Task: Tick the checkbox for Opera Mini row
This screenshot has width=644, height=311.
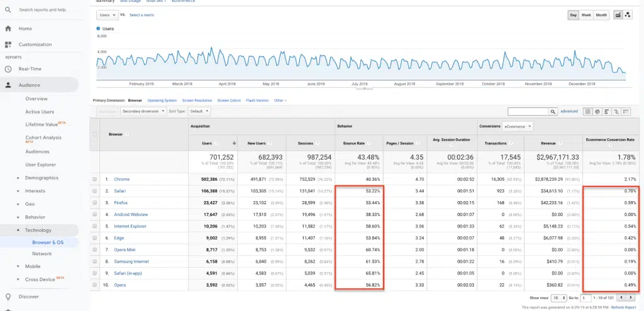Action: 96,249
